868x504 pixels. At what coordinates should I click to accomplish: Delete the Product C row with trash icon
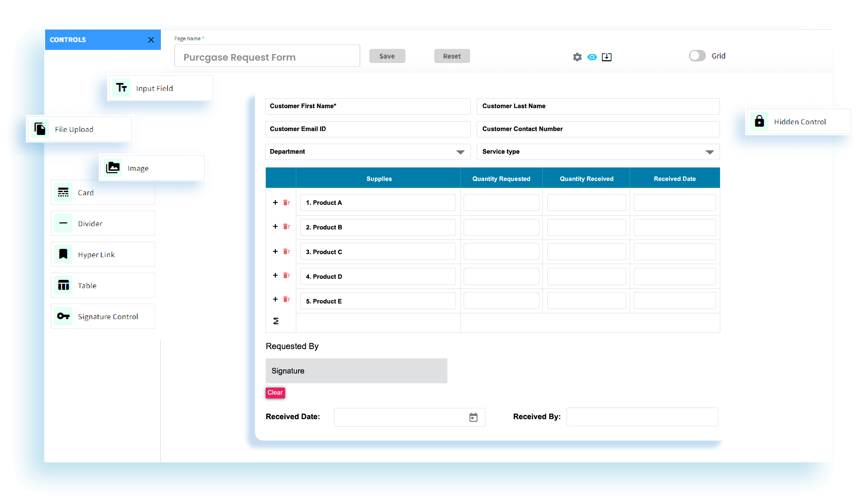click(x=286, y=252)
